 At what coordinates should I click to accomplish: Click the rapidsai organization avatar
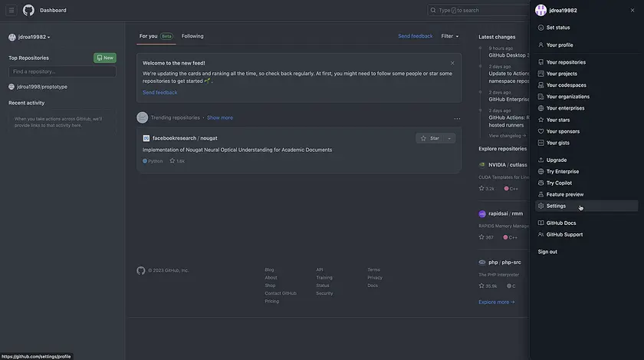coord(482,214)
